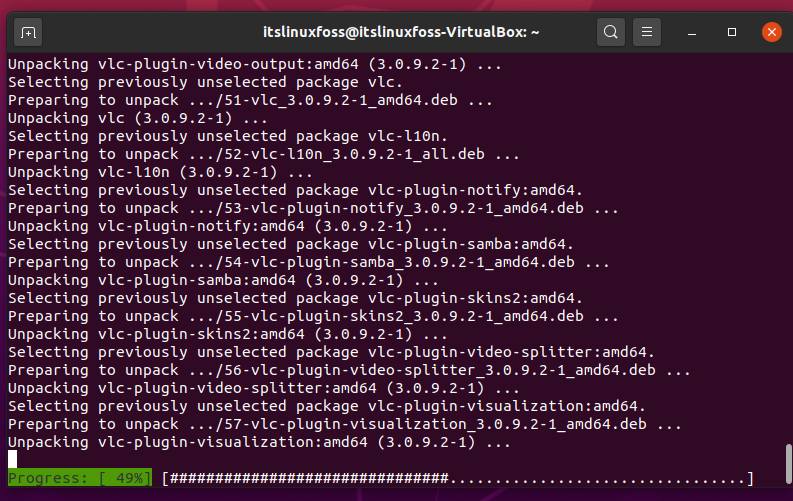793x501 pixels.
Task: Open a new terminal tab
Action: pyautogui.click(x=28, y=32)
